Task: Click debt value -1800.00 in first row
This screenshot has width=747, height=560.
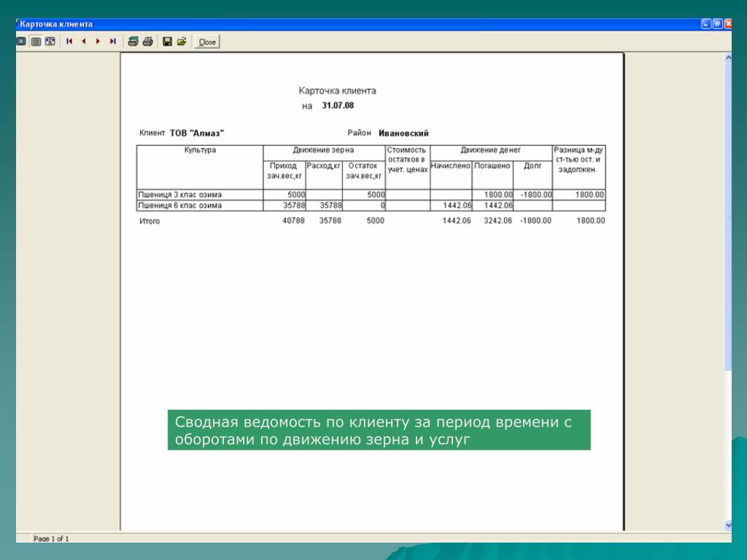Action: click(x=536, y=194)
